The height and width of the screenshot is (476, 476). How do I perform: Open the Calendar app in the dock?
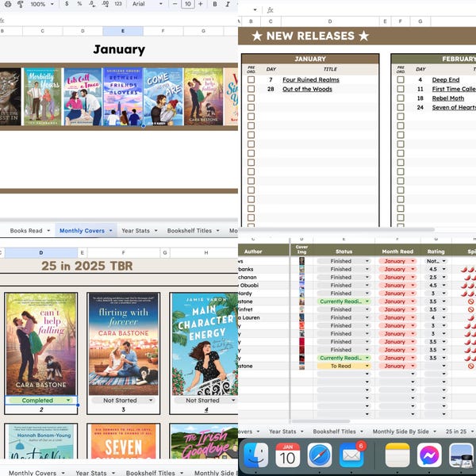(287, 455)
